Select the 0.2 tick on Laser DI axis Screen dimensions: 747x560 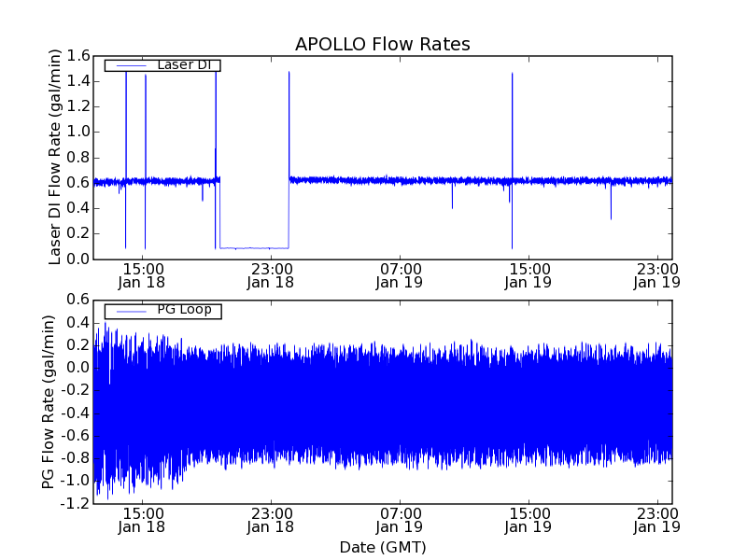point(78,234)
